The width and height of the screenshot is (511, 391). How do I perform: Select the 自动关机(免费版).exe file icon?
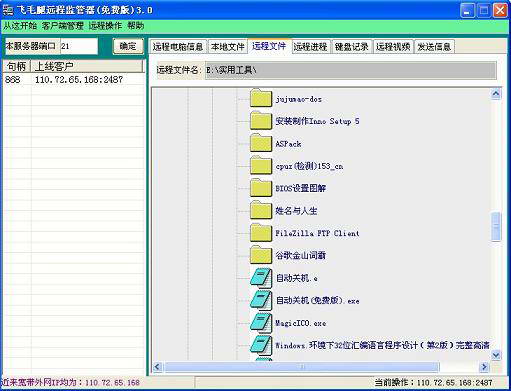261,300
